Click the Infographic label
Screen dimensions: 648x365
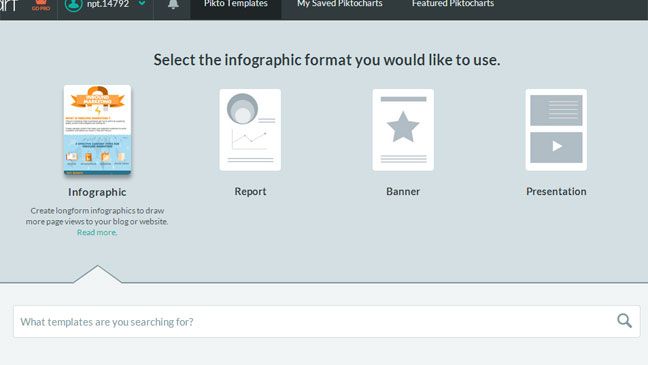pyautogui.click(x=97, y=192)
